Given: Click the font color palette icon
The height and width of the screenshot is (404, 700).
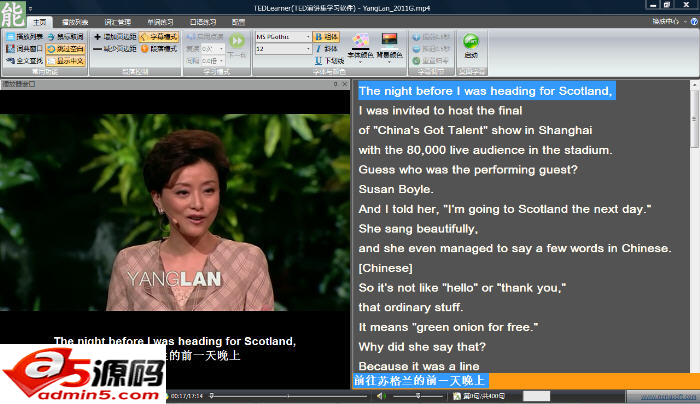Looking at the screenshot, I should 360,40.
